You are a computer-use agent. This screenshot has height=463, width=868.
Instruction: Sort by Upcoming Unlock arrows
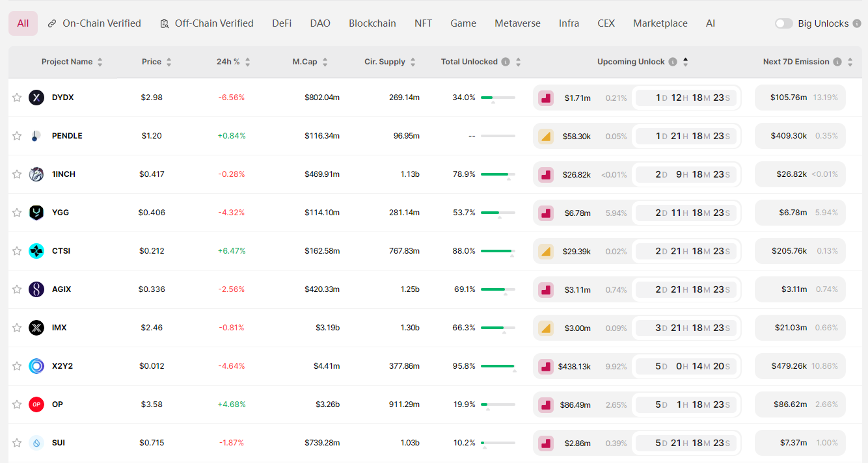coord(686,62)
